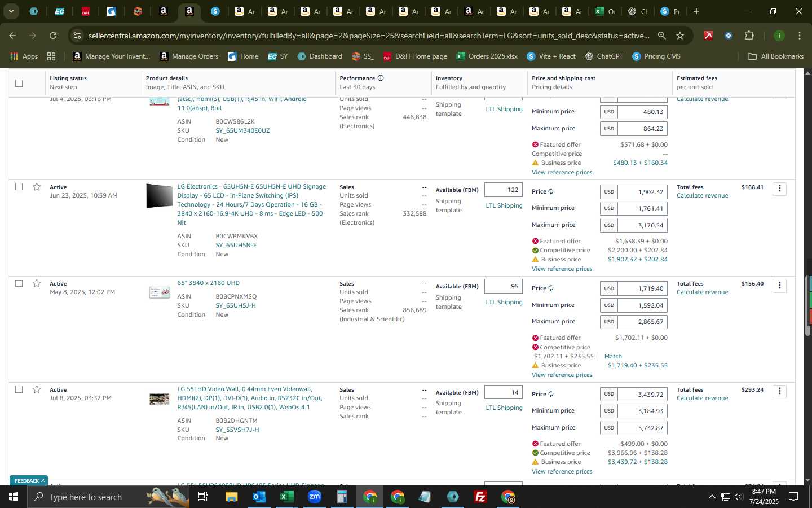
Task: Open the action menu for SY_65UH5J-H row
Action: pos(780,285)
